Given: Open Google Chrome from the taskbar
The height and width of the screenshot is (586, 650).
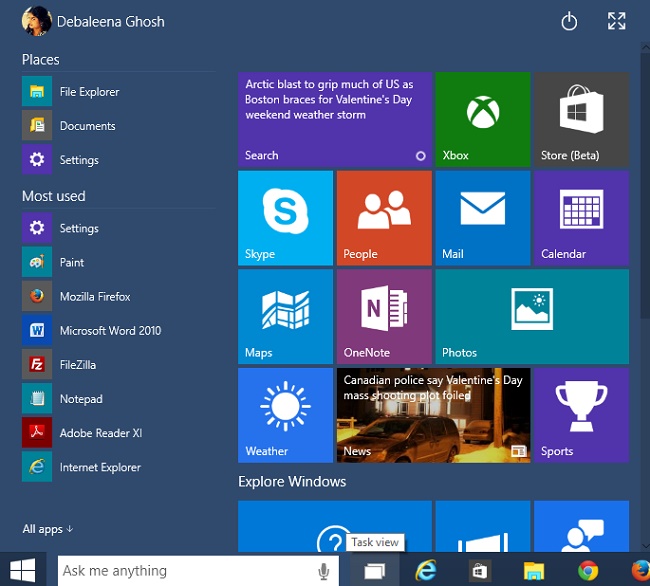Looking at the screenshot, I should (x=588, y=571).
